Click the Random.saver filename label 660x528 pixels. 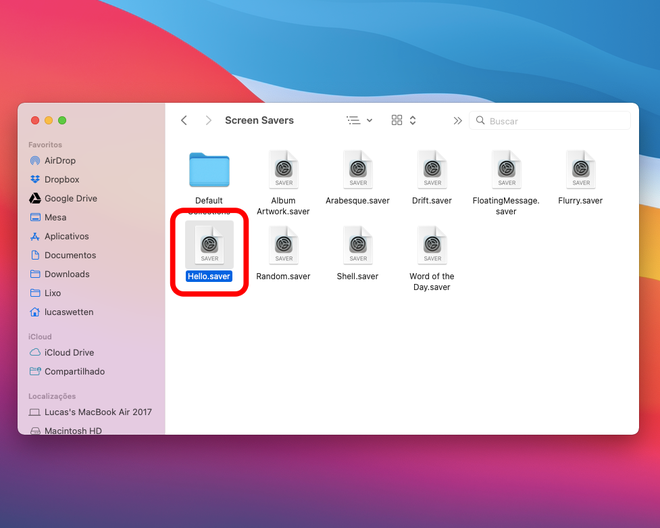(x=283, y=276)
